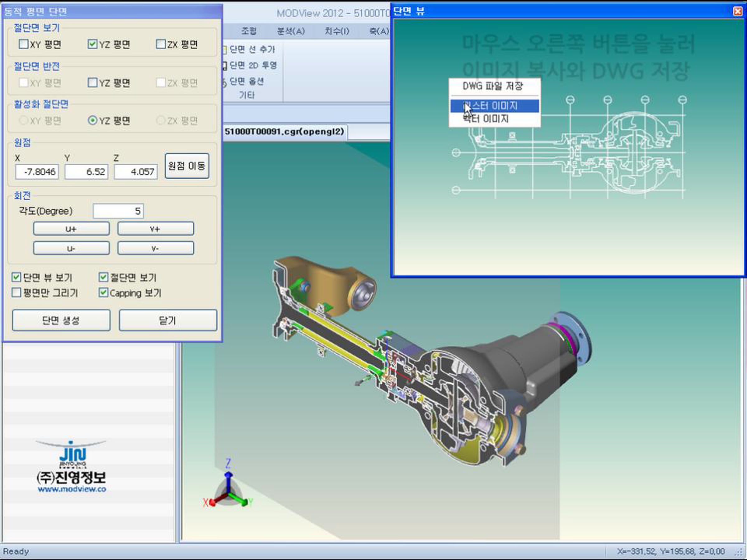Select YZ 평면 radio in 활성화 절단면
The width and height of the screenshot is (747, 560).
click(x=92, y=120)
